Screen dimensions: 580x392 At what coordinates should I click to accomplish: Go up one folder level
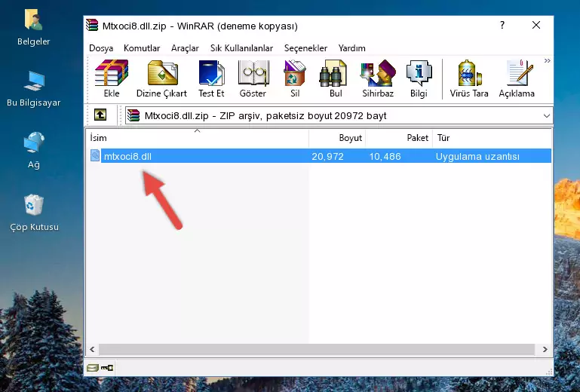click(100, 115)
